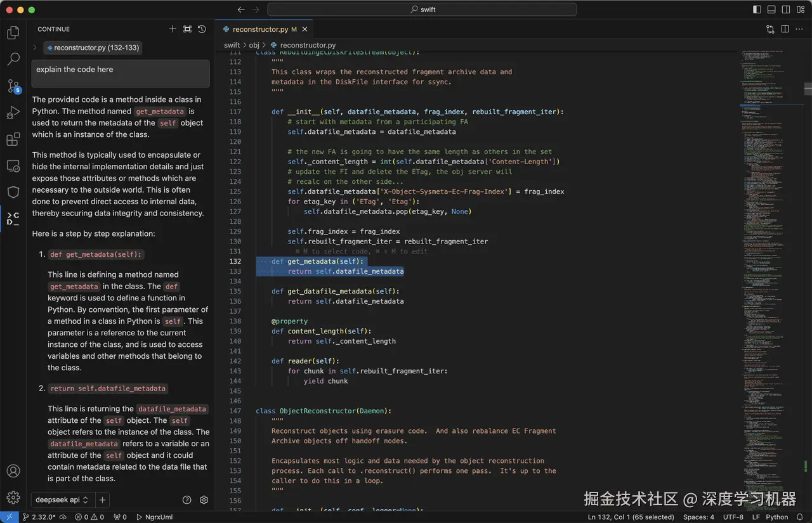Image resolution: width=812 pixels, height=523 pixels.
Task: Select the obj folder in breadcrumbs
Action: 254,45
